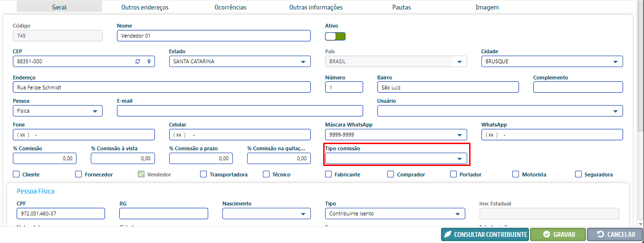Screen dimensions: 644x243
Task: Click the vertical scrollbar on the right
Action: coord(640,71)
